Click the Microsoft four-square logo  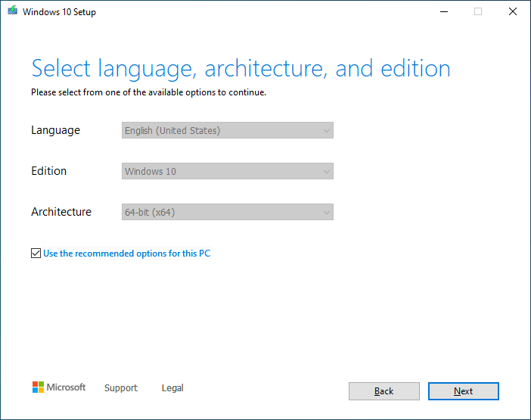[38, 387]
